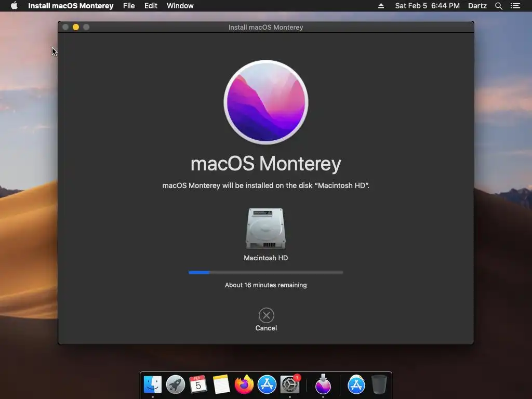Click the macOS Monterey logo image

266,102
